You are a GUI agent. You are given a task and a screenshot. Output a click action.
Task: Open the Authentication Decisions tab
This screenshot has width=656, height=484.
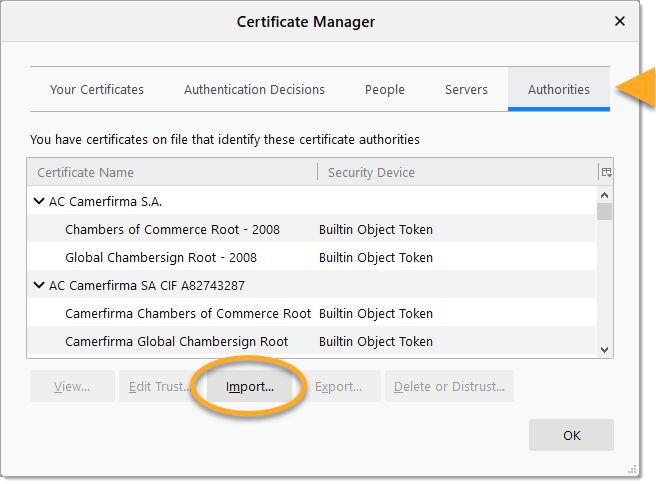click(x=254, y=90)
